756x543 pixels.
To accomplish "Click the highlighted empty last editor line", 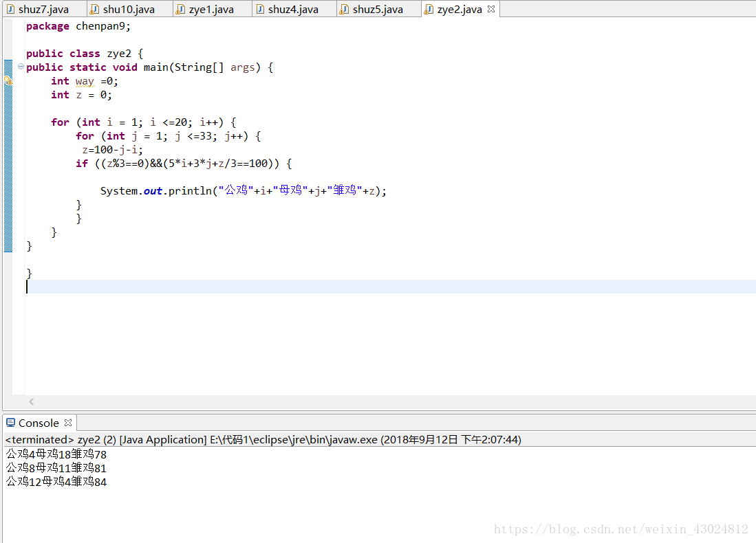I will click(391, 287).
